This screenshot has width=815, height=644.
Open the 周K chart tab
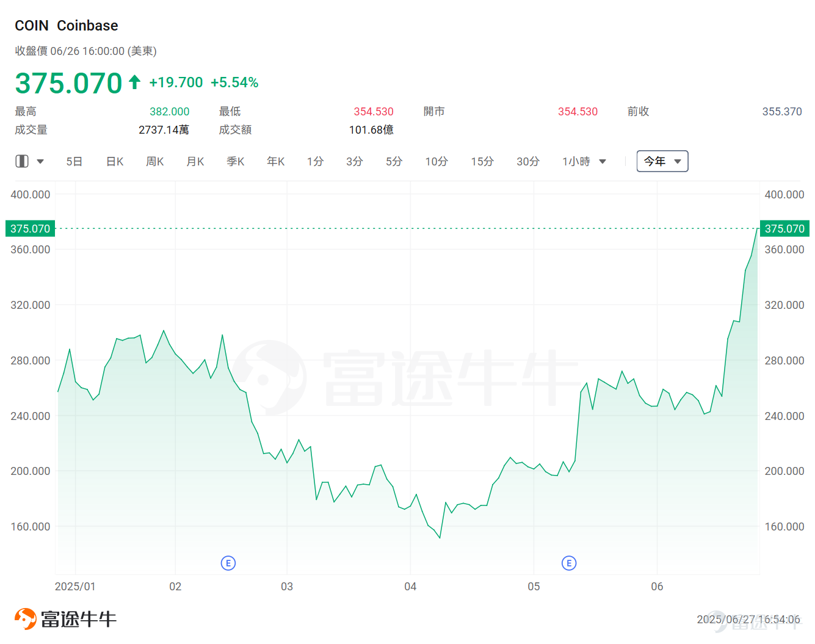click(155, 161)
